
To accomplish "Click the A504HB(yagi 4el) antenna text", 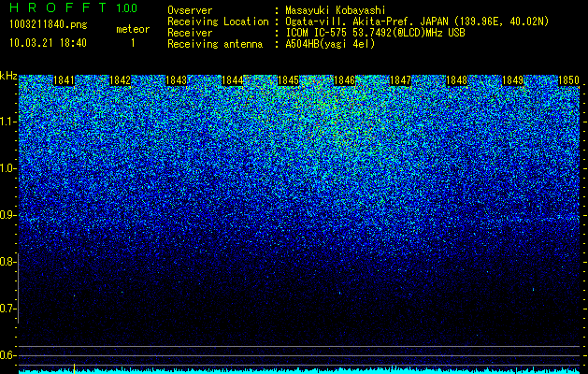I will click(x=330, y=44).
